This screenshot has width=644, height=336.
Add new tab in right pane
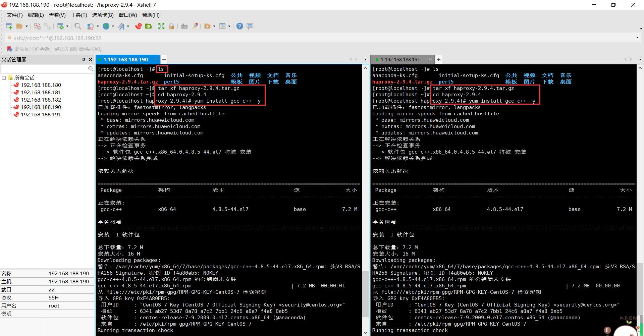[x=439, y=59]
